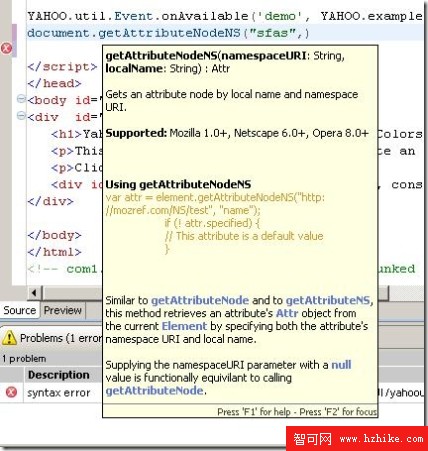Click the closing </script> tag line

62,67
